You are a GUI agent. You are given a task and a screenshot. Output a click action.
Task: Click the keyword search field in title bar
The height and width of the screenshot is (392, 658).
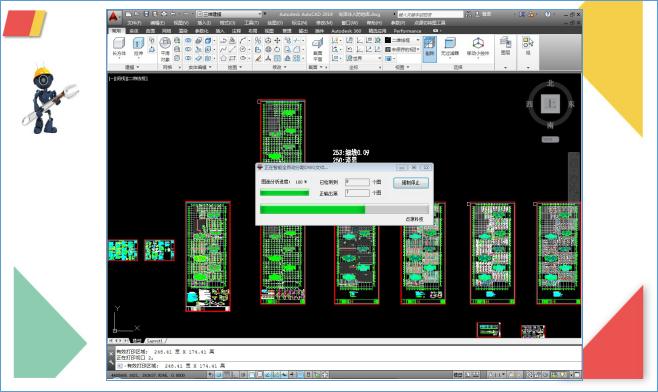point(430,14)
